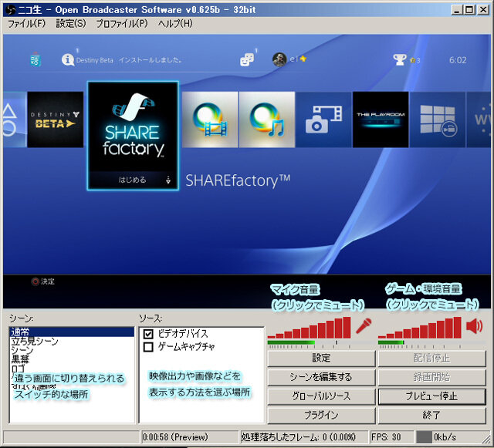Viewport: 494px width, 448px height.
Task: Select the ビデオデバイス source row
Action: 201,334
